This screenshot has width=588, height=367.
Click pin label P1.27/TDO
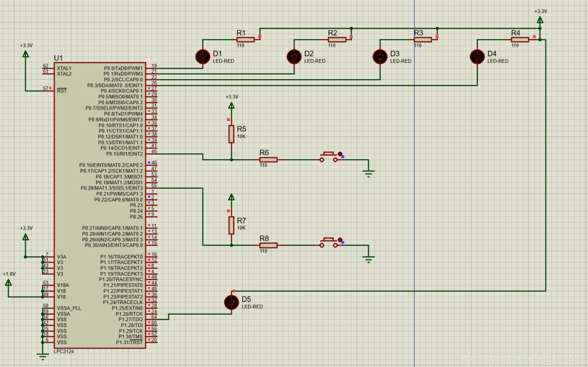(x=131, y=319)
